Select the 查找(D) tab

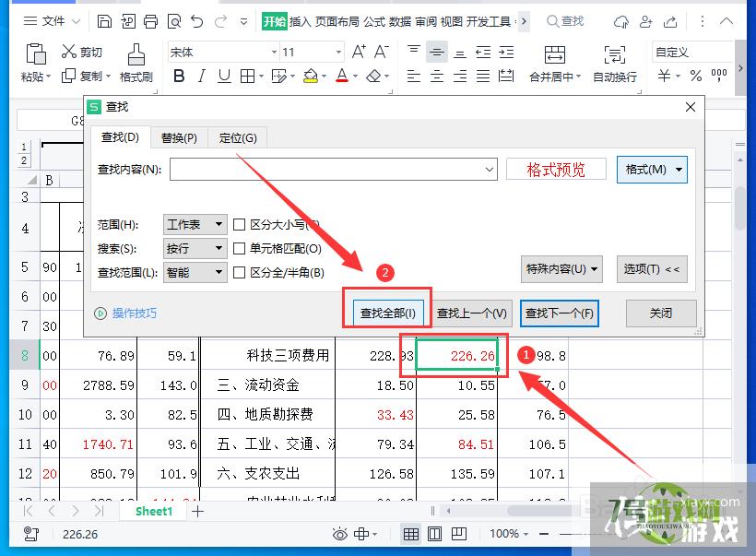click(x=120, y=138)
